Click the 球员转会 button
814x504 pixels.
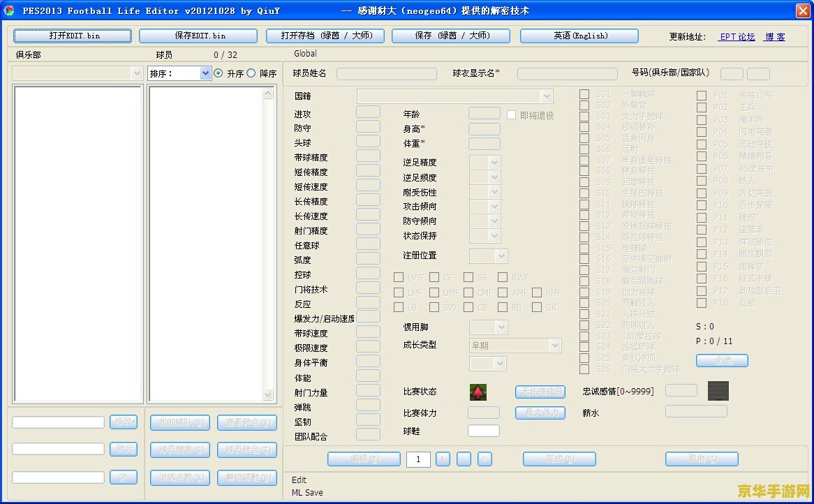tap(247, 450)
